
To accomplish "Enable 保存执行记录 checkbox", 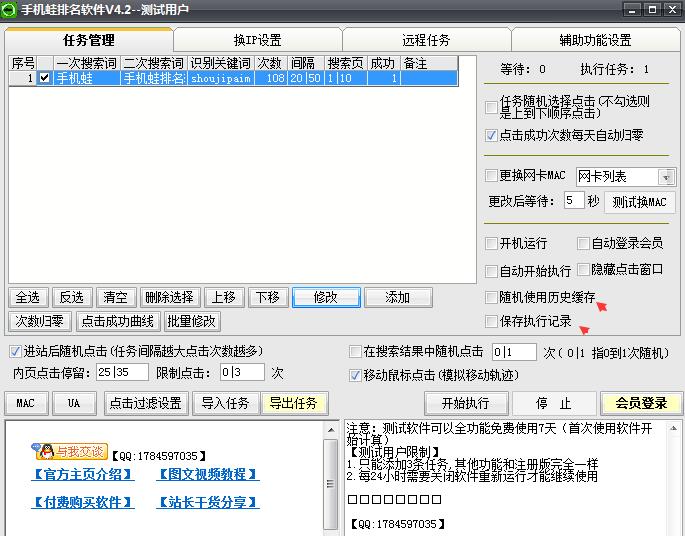I will (491, 322).
